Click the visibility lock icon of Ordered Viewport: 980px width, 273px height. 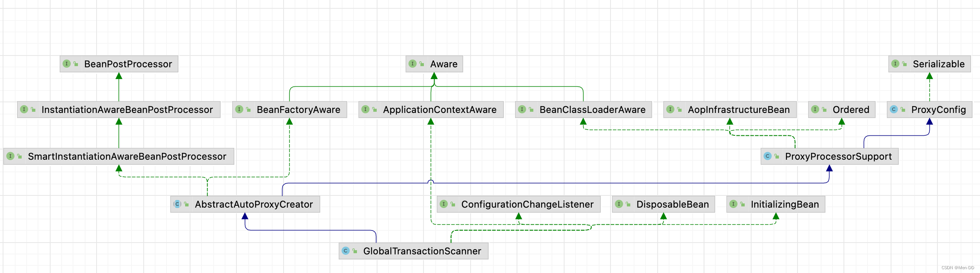(824, 110)
